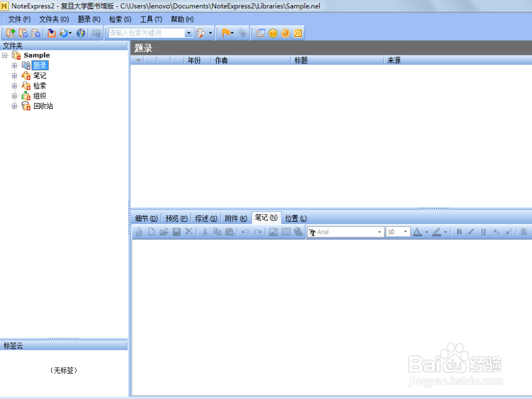This screenshot has width=532, height=399.
Task: Sort the list by the 作者 column header
Action: pos(250,60)
